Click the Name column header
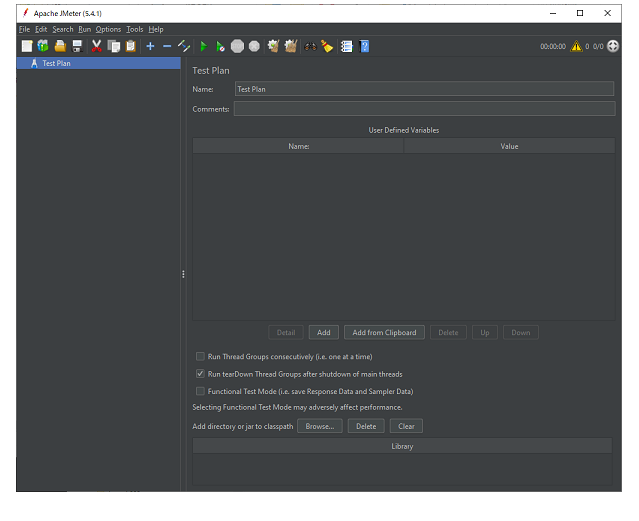This screenshot has width=639, height=521. click(x=298, y=146)
